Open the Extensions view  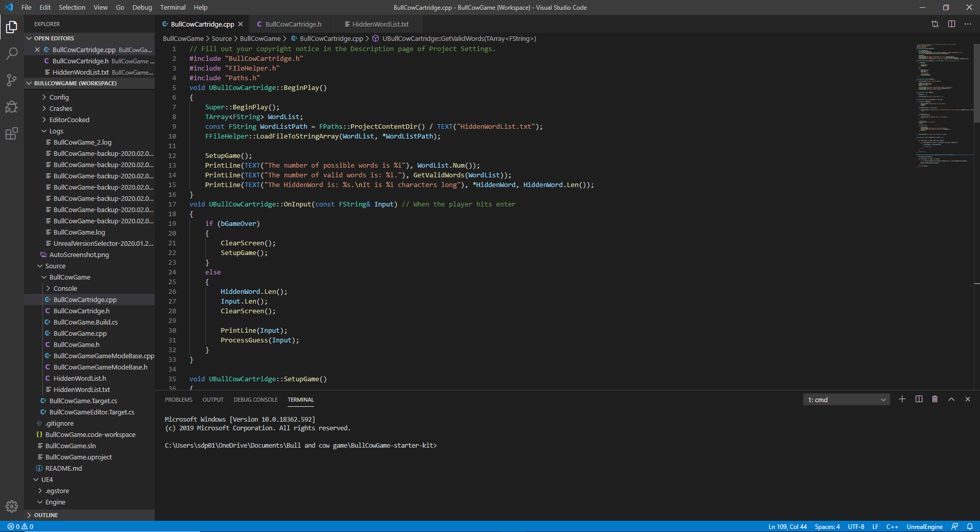[x=12, y=134]
